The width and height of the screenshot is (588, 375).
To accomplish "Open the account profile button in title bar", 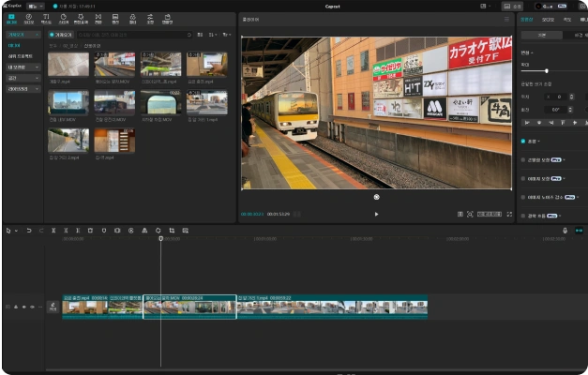I will (x=550, y=6).
